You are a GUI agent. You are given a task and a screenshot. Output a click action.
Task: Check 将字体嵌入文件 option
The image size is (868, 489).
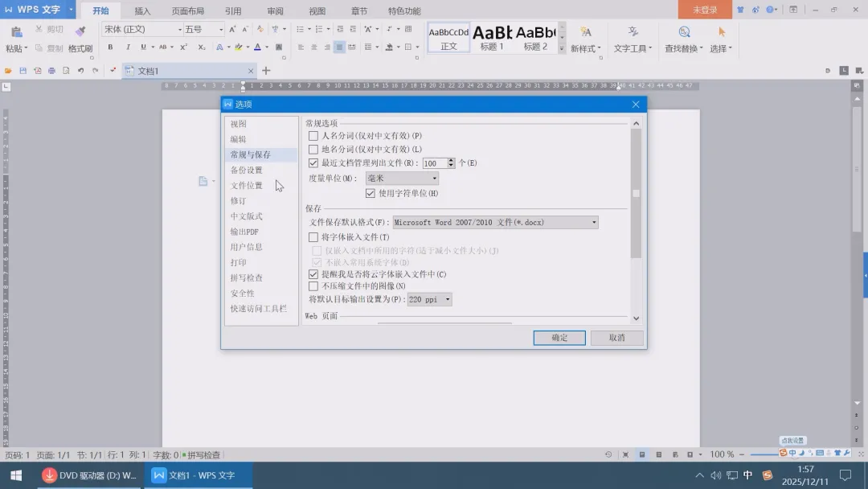[313, 237]
